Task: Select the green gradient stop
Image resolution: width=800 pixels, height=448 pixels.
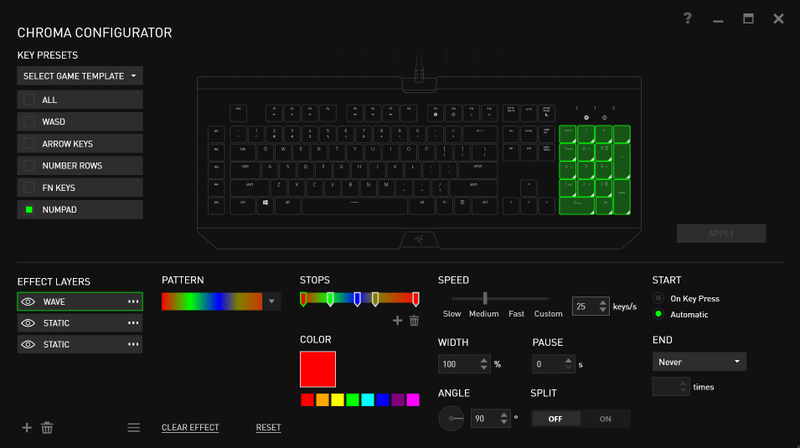Action: [x=330, y=299]
